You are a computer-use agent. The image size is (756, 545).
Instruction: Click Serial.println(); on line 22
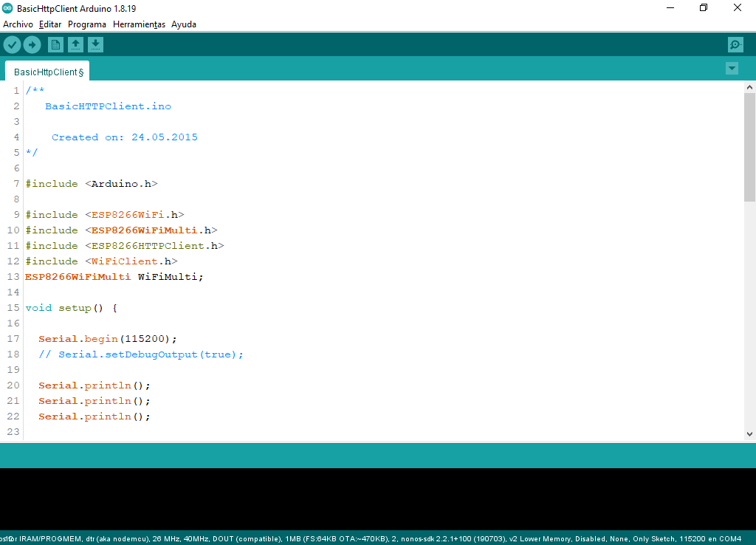pos(94,417)
